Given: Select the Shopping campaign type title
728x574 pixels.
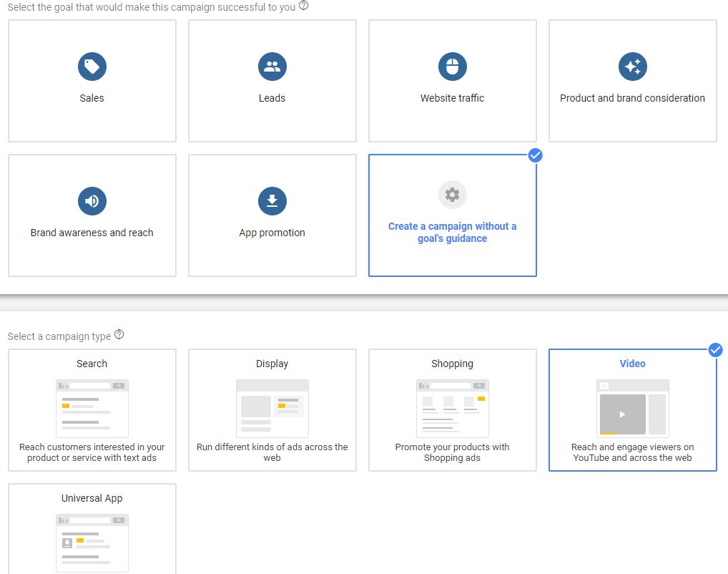Looking at the screenshot, I should click(x=452, y=364).
